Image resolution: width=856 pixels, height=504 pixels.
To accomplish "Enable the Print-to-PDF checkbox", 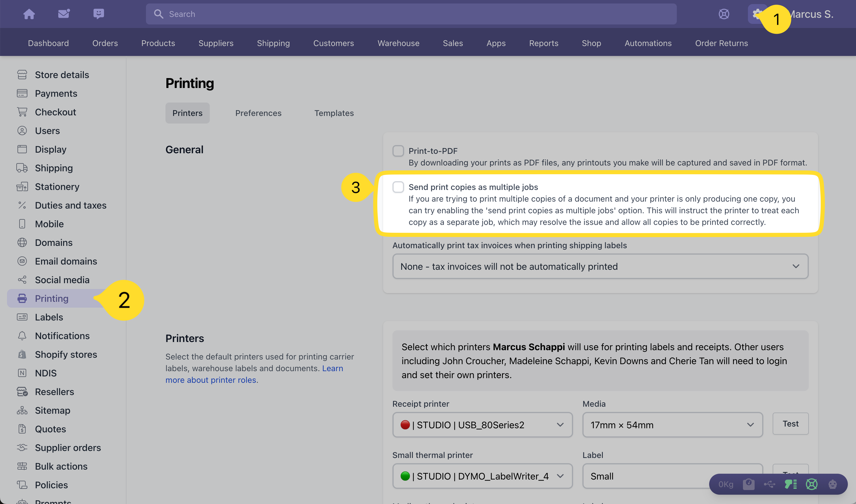I will (x=398, y=151).
